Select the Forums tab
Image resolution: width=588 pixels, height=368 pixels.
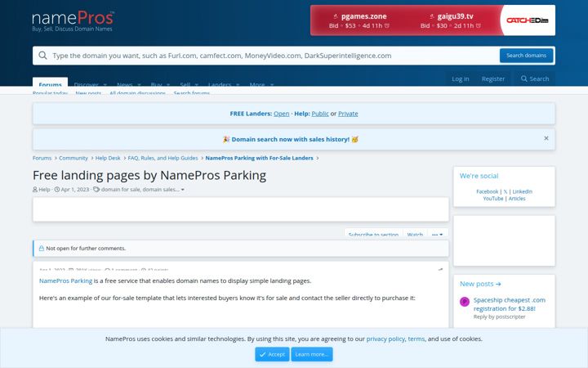click(51, 83)
